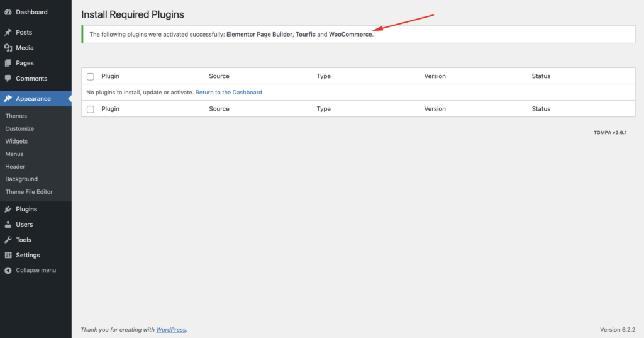Click the Comments speech bubble icon
644x338 pixels.
tap(8, 78)
